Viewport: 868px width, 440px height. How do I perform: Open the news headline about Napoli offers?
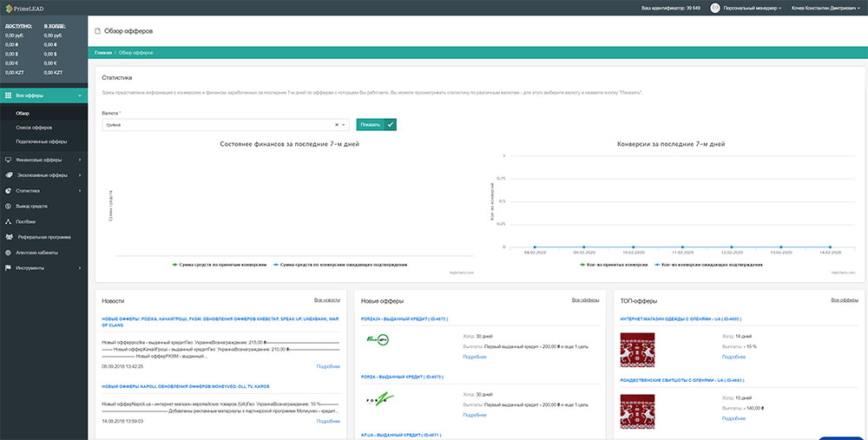coord(186,386)
